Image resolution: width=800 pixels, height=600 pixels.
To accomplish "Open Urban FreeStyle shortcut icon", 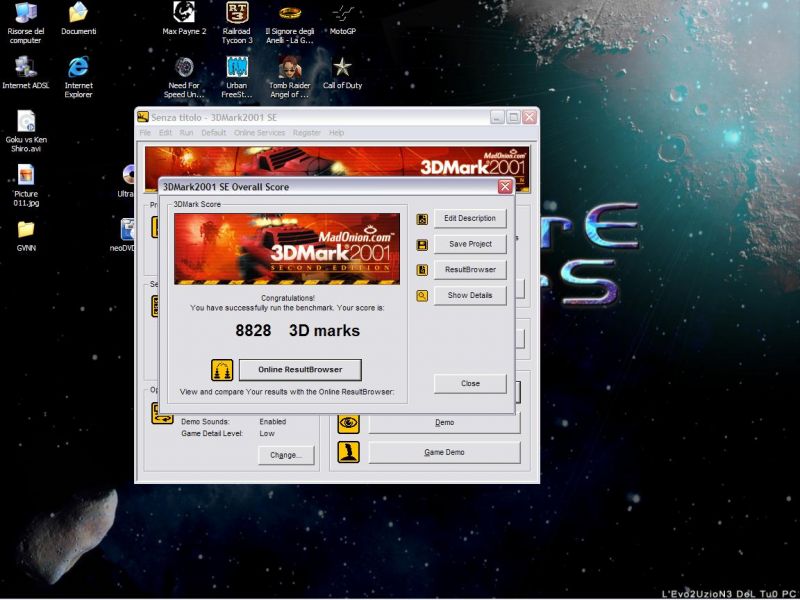I will [x=237, y=77].
